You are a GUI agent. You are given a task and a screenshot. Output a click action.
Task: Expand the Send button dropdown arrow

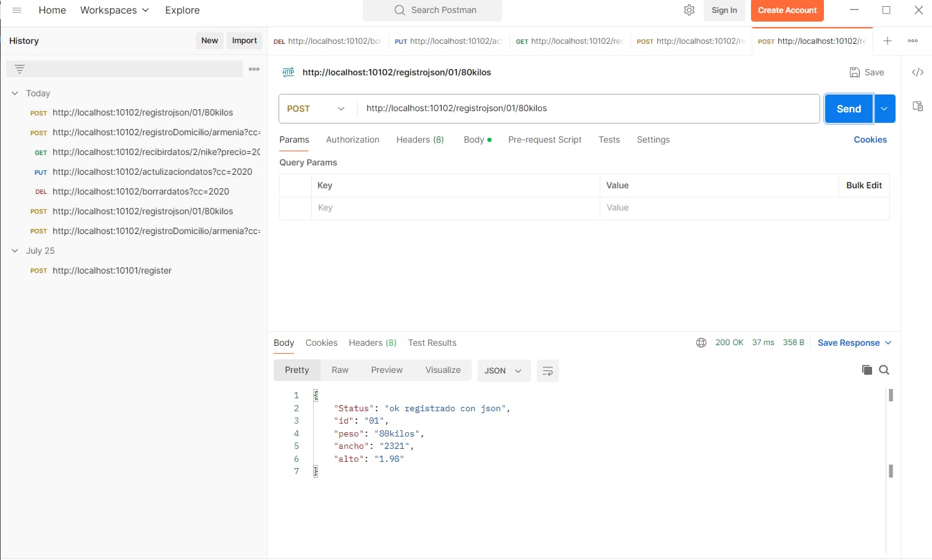884,109
